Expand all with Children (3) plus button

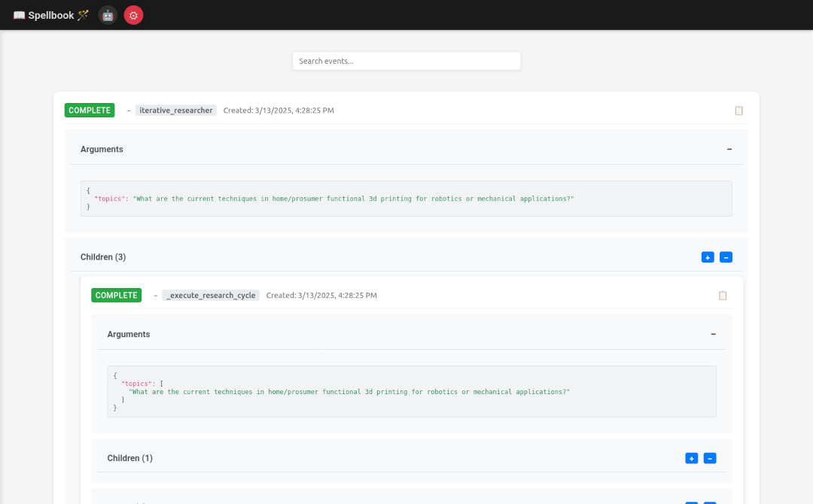tap(708, 257)
